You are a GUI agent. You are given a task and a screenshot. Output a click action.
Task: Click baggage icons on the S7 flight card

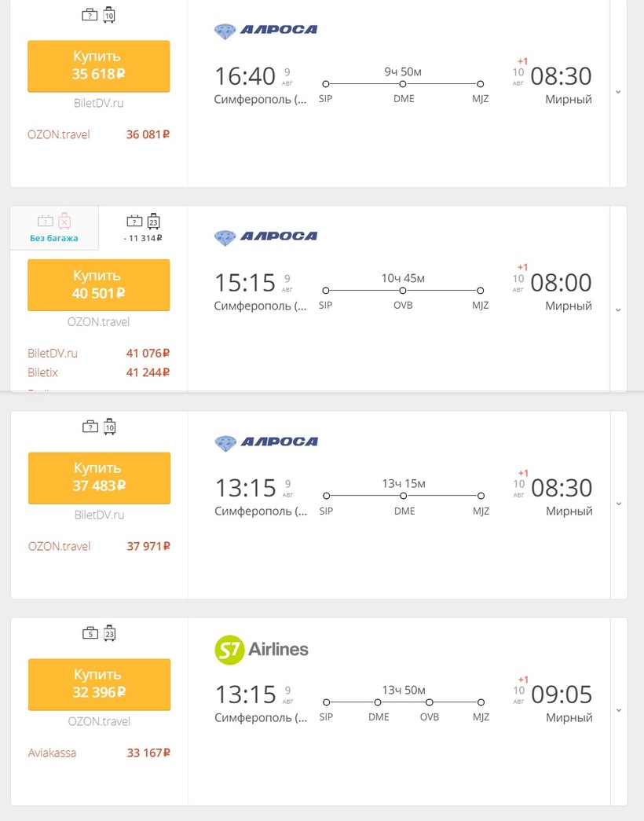coord(99,634)
